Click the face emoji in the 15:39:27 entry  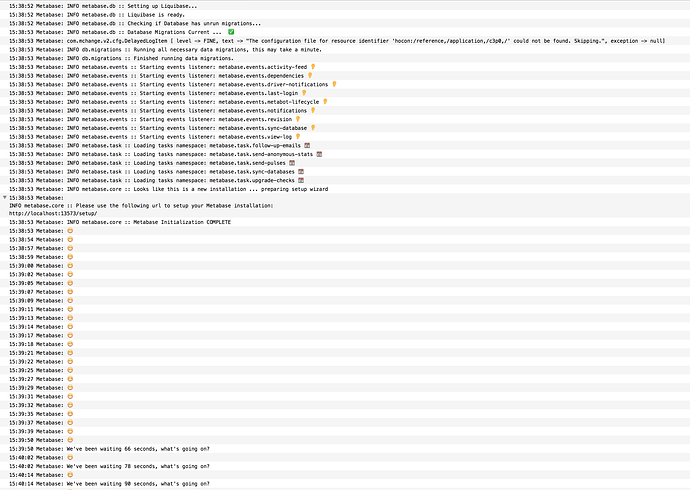pos(70,379)
